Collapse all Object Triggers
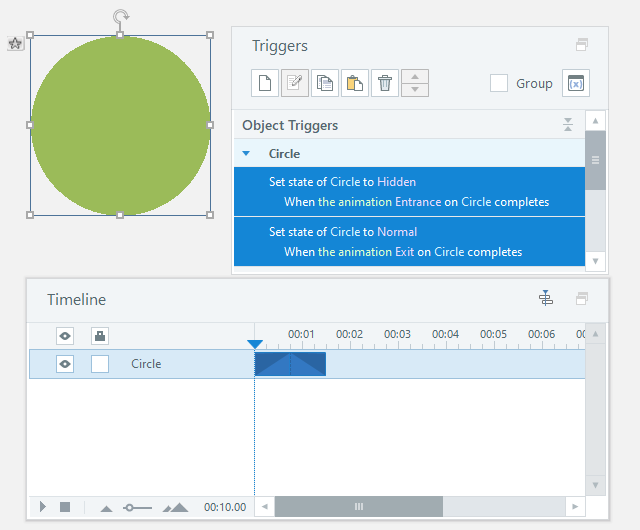Screen dimensions: 640x530 568,125
